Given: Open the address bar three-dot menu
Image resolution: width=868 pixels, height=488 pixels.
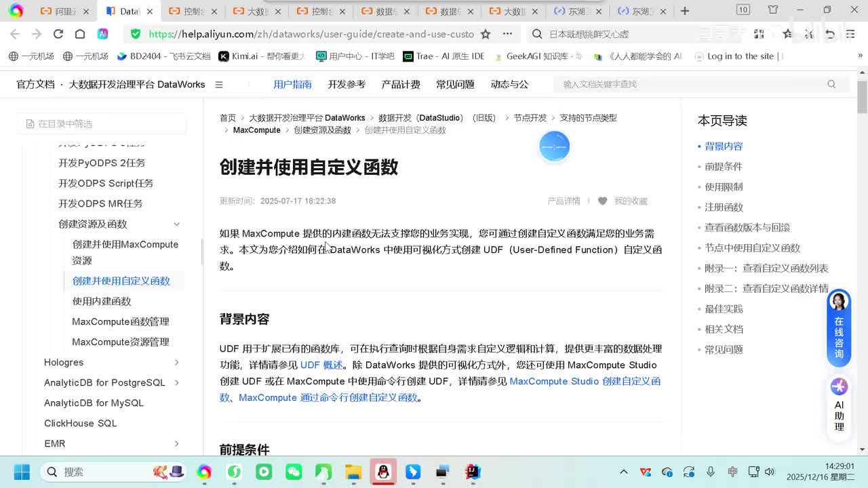Looking at the screenshot, I should pos(507,34).
